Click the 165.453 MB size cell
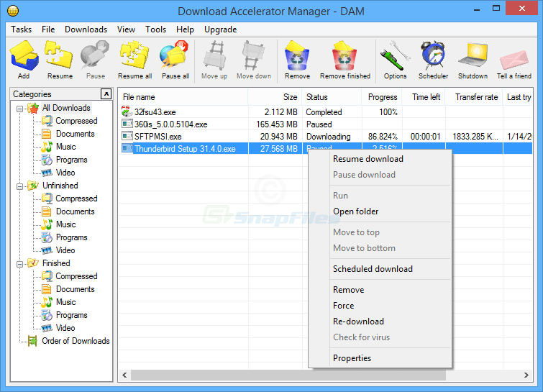 point(277,124)
